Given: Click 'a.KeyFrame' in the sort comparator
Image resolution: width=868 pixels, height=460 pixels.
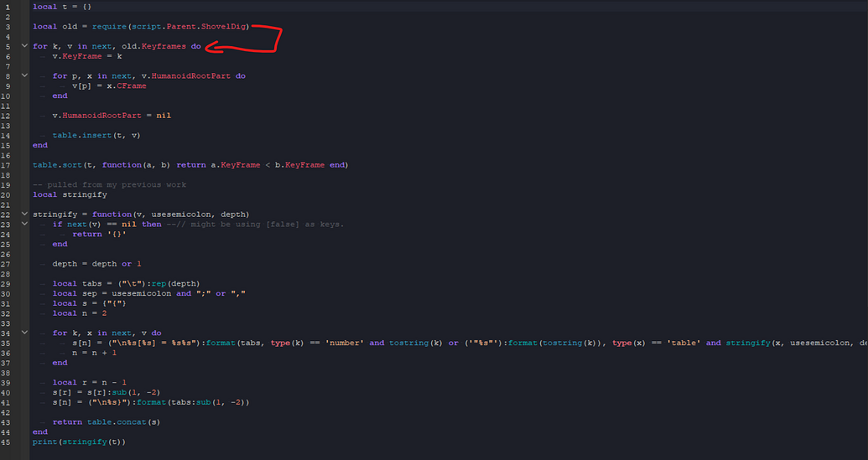Looking at the screenshot, I should pos(236,165).
